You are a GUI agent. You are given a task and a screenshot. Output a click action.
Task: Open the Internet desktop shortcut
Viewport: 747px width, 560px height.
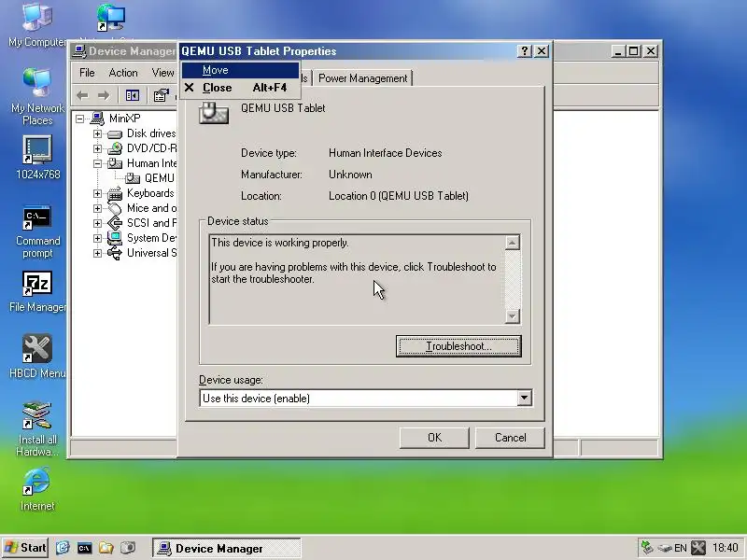pyautogui.click(x=37, y=488)
